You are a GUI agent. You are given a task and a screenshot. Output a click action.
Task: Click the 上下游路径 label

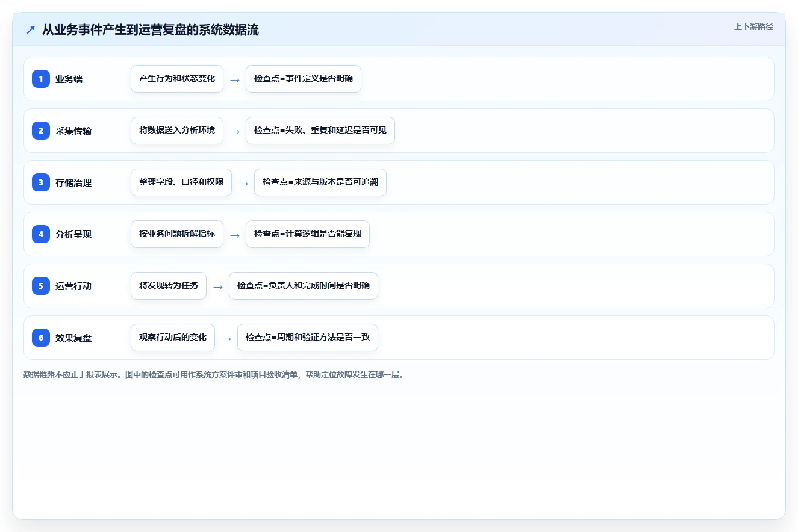[x=753, y=26]
